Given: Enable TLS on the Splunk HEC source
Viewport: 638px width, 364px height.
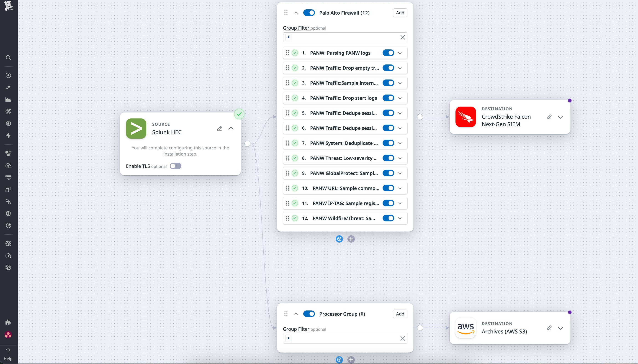Looking at the screenshot, I should point(175,166).
